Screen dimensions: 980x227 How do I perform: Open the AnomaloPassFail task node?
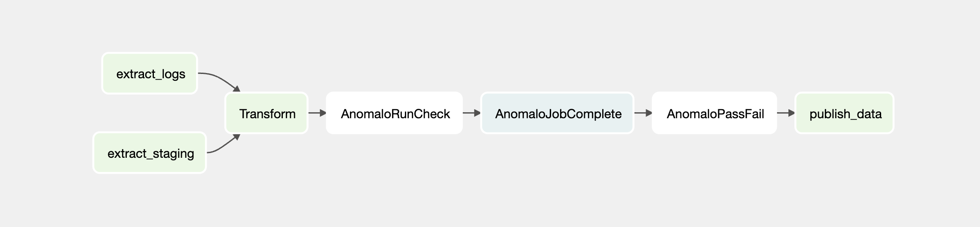(x=714, y=113)
